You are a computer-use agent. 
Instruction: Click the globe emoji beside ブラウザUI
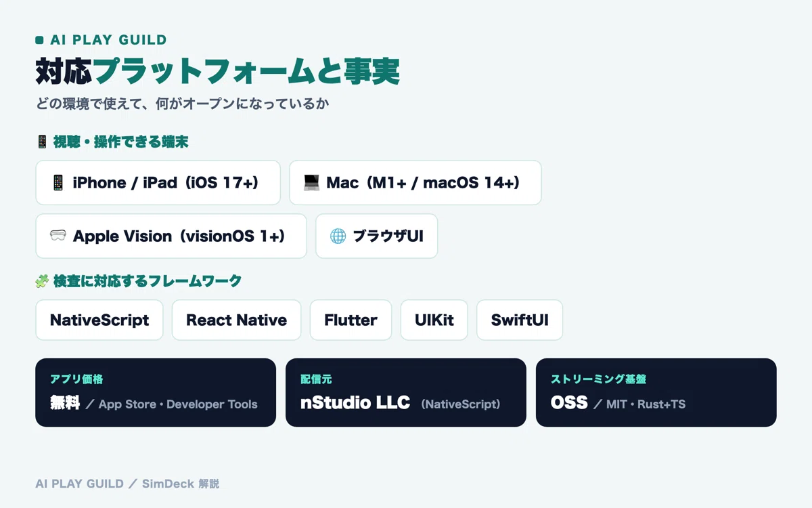point(338,236)
